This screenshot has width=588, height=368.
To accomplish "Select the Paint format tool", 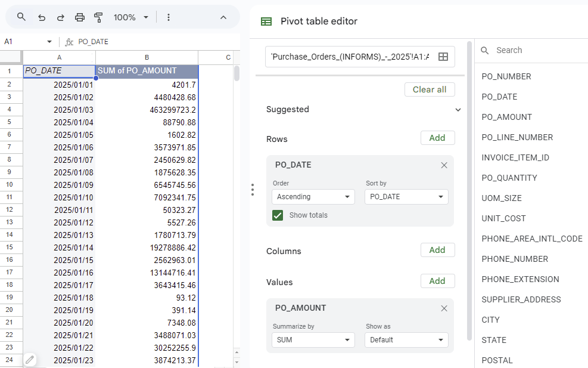I will pyautogui.click(x=99, y=17).
